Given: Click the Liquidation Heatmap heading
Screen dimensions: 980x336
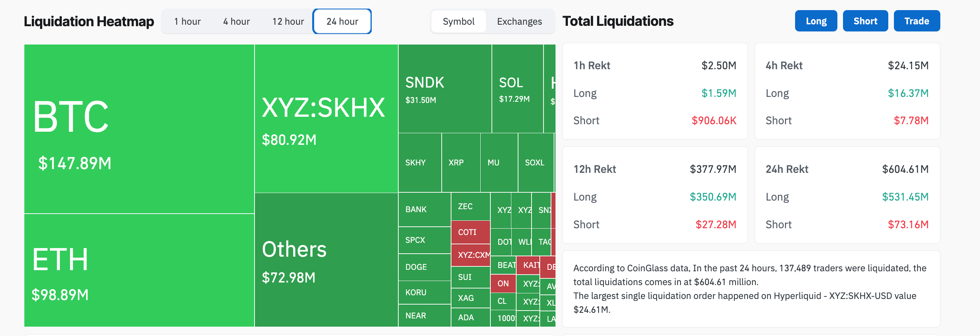Looking at the screenshot, I should tap(89, 21).
